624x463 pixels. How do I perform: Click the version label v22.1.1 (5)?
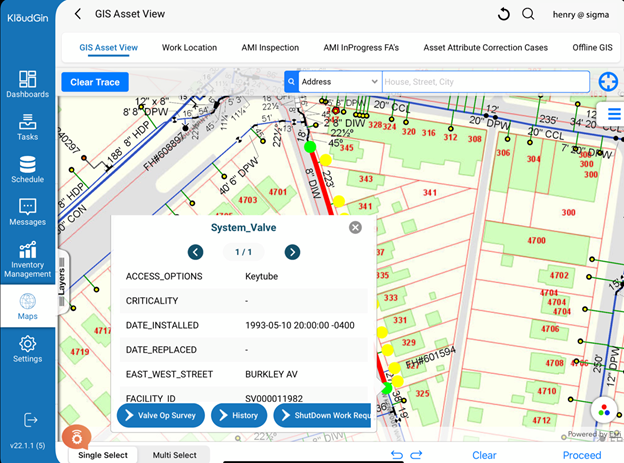[x=27, y=445]
